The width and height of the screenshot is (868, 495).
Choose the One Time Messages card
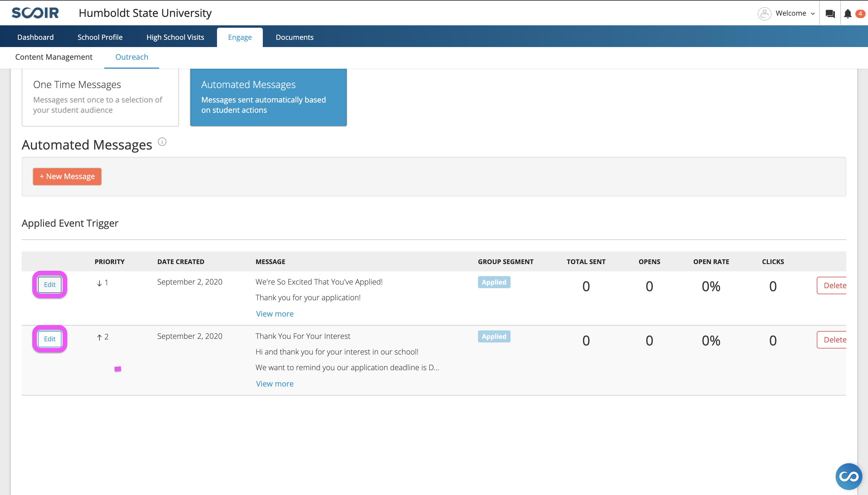click(100, 97)
